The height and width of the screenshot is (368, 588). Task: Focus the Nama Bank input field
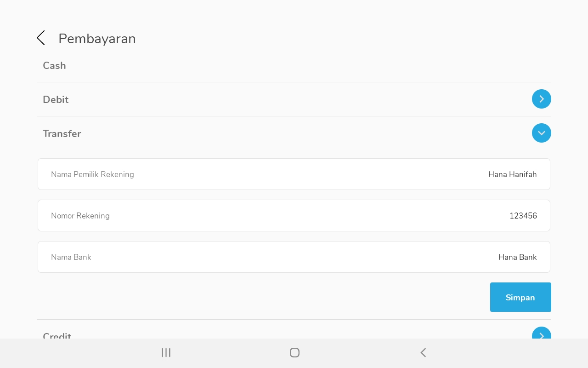pyautogui.click(x=294, y=257)
